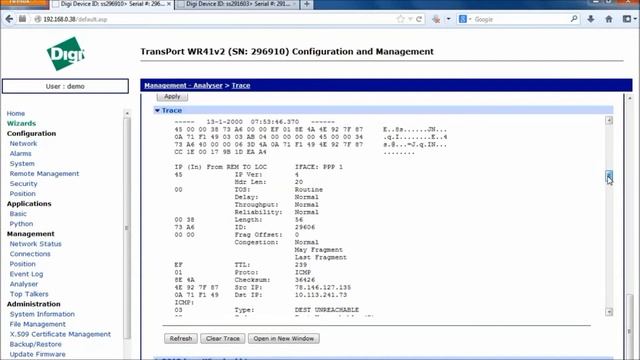Open Position under Configuration
The width and height of the screenshot is (640, 360).
pos(22,194)
